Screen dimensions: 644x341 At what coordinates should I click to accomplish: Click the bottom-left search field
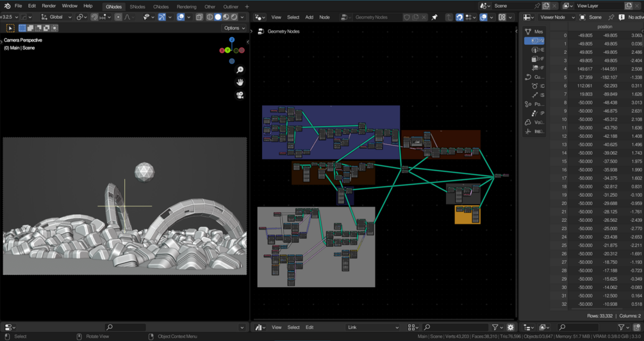125,328
